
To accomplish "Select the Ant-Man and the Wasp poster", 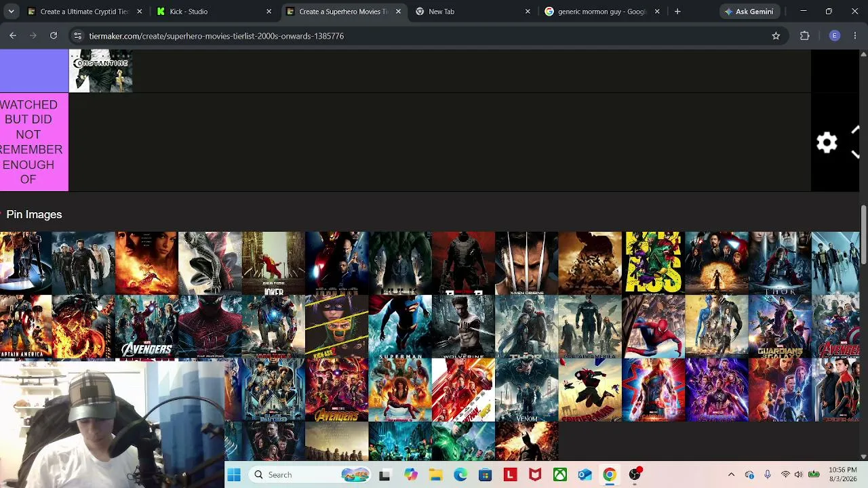I will [x=463, y=390].
